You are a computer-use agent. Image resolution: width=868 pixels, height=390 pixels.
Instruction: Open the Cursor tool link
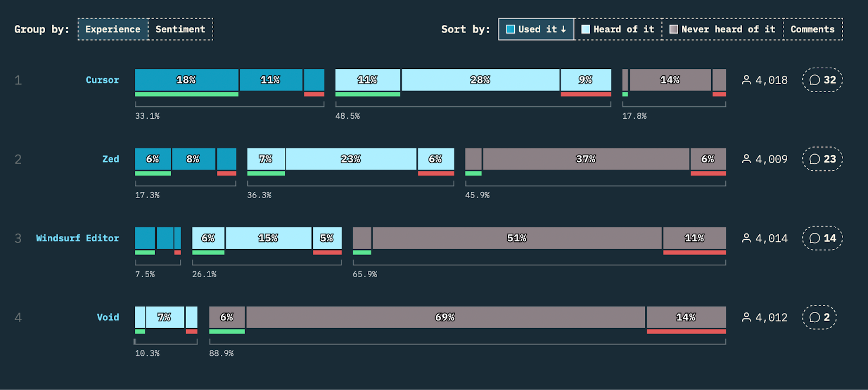tap(102, 80)
